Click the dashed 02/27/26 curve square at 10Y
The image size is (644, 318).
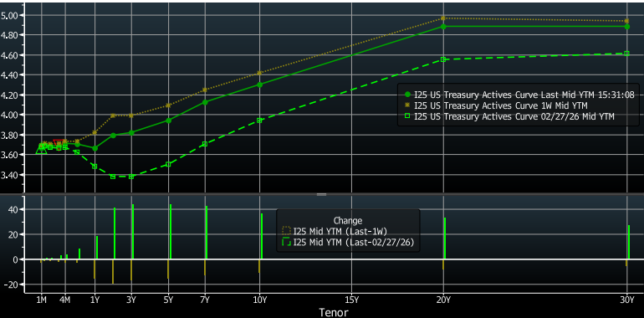259,121
